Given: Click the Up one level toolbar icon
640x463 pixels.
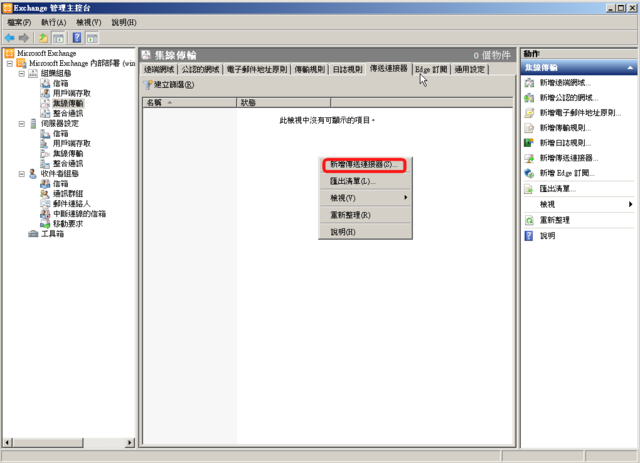Looking at the screenshot, I should pyautogui.click(x=43, y=38).
